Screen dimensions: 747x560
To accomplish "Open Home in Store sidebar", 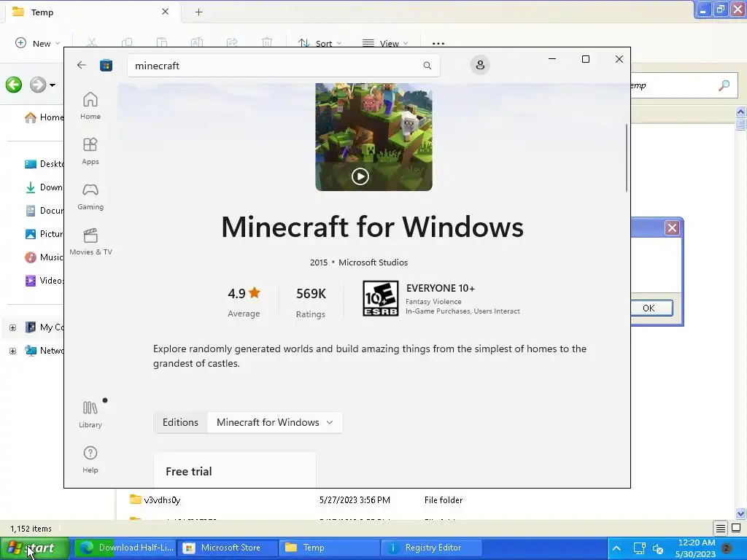I will (x=90, y=106).
